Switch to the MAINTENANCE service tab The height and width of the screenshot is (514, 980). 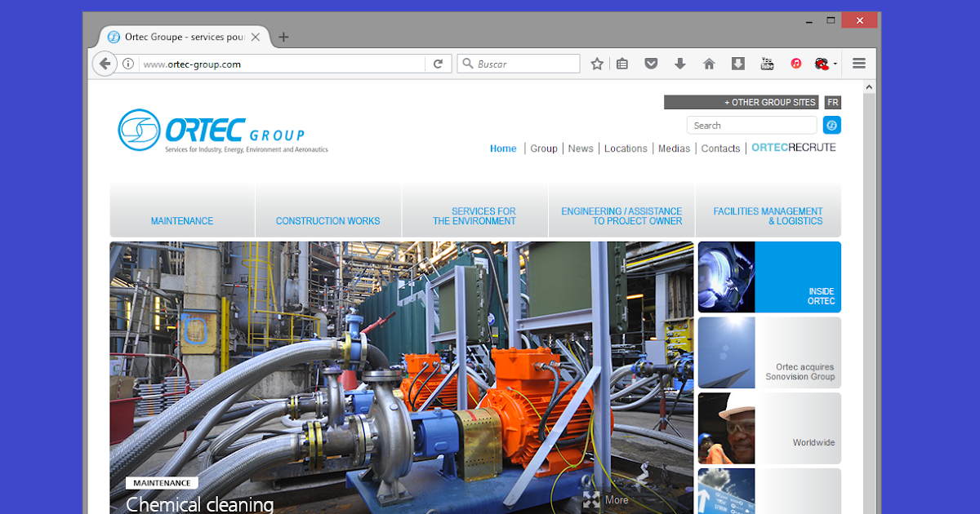click(x=182, y=220)
